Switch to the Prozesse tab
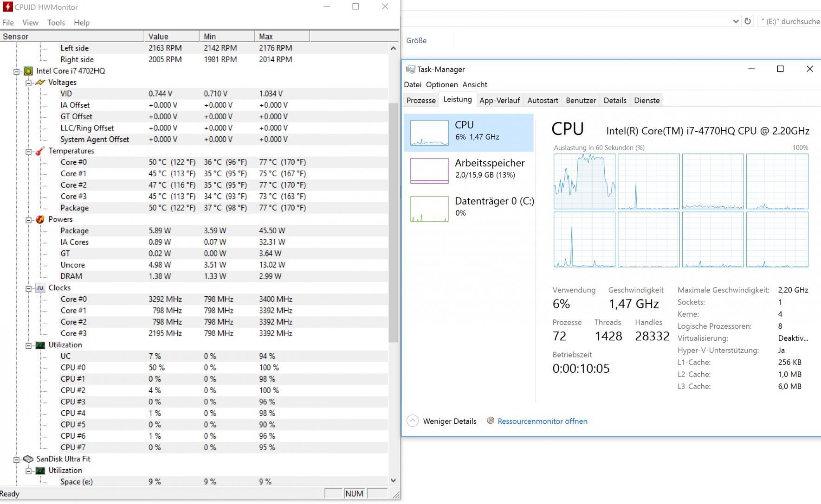 421,101
